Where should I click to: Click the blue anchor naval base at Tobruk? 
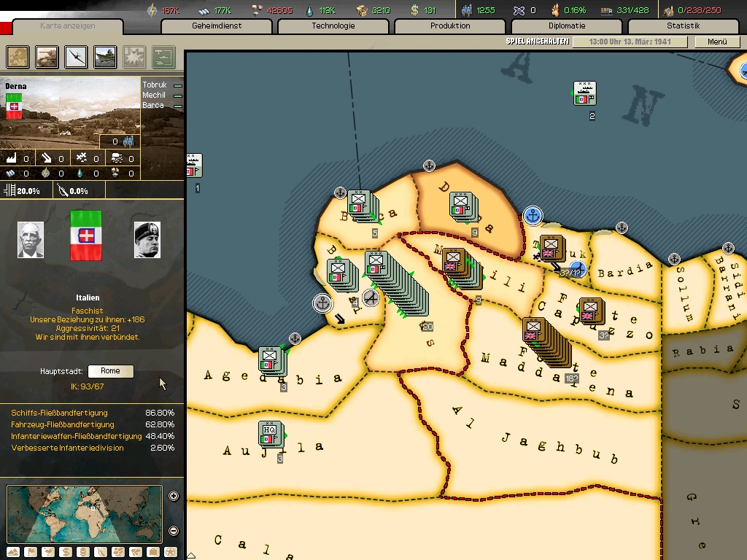(533, 216)
